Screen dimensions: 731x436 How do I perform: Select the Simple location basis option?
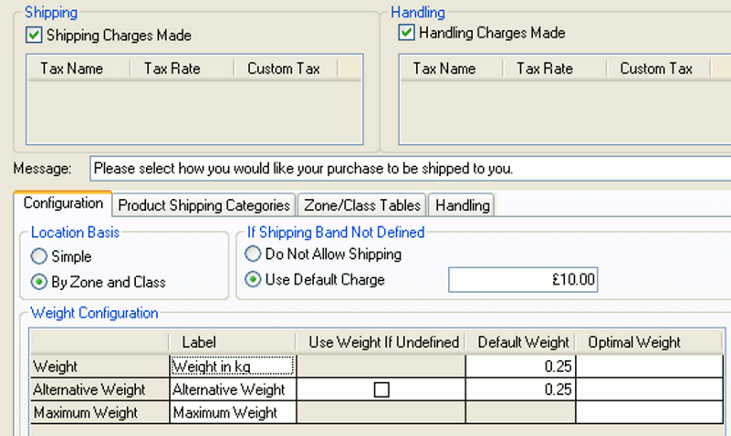tap(40, 257)
